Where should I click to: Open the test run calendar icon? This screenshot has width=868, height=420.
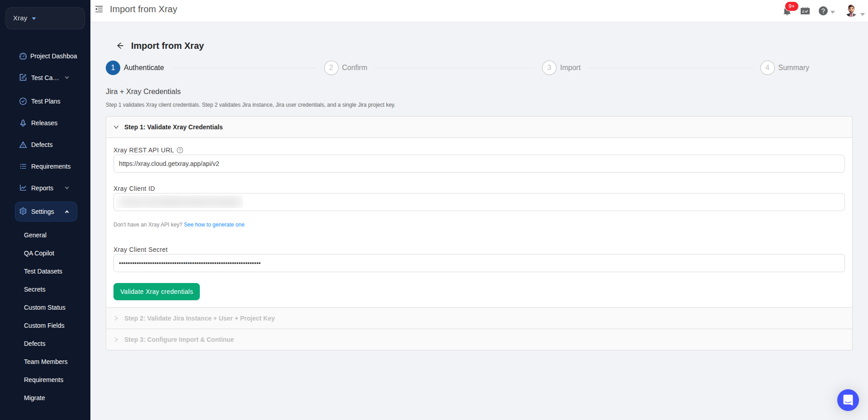(805, 11)
